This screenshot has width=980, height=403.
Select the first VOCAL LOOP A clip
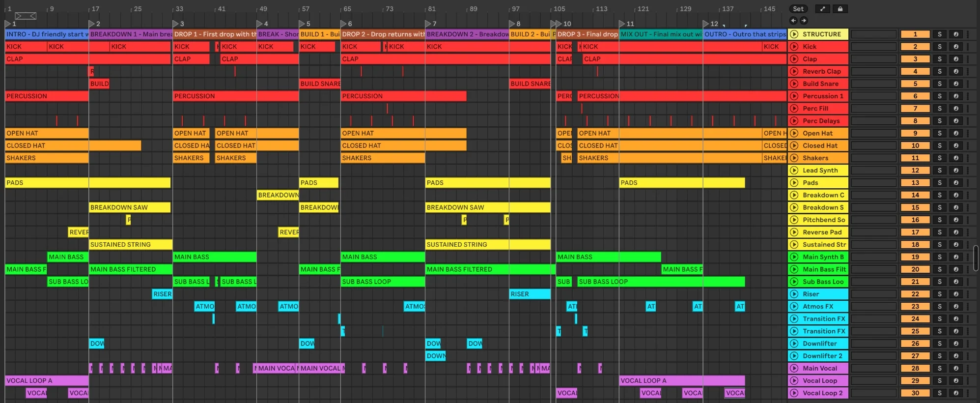(x=47, y=381)
